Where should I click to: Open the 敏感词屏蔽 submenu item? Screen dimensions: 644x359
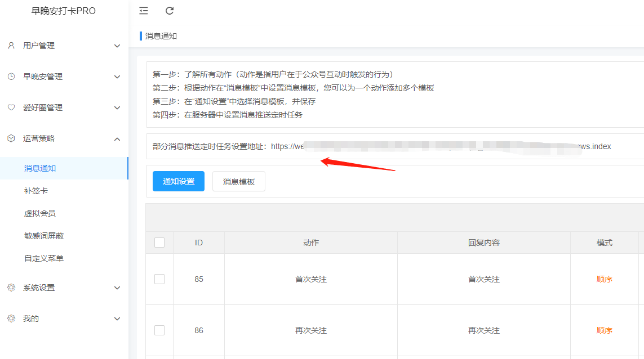point(44,236)
